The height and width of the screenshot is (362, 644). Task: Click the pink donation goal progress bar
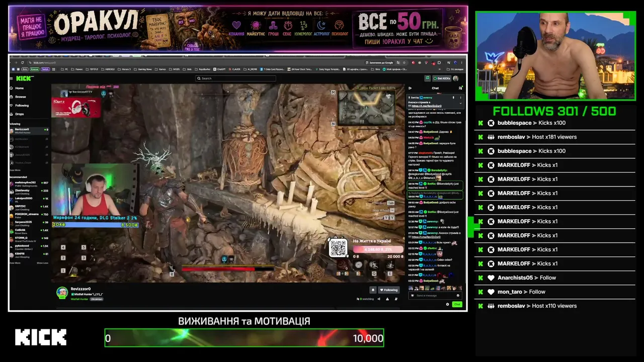point(378,249)
